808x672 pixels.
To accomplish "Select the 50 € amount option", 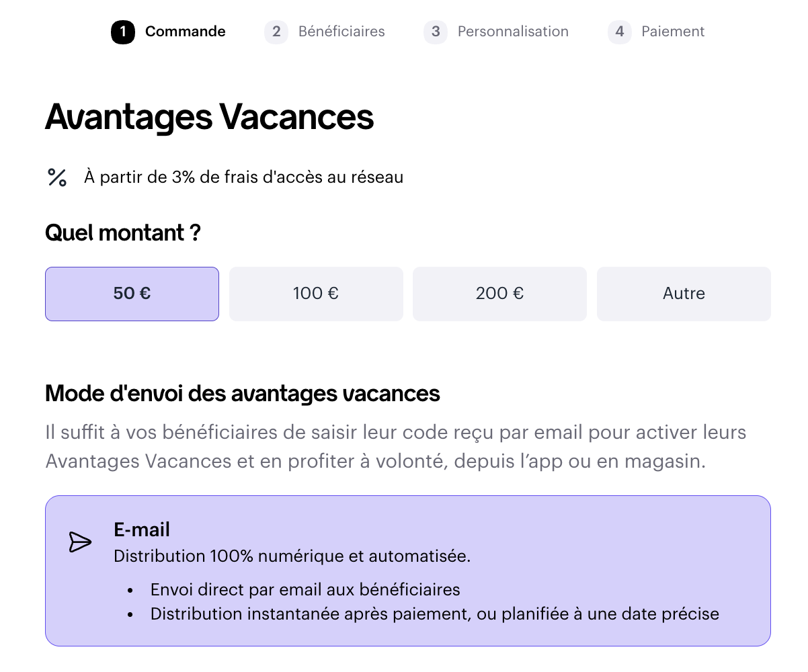I will coord(132,294).
